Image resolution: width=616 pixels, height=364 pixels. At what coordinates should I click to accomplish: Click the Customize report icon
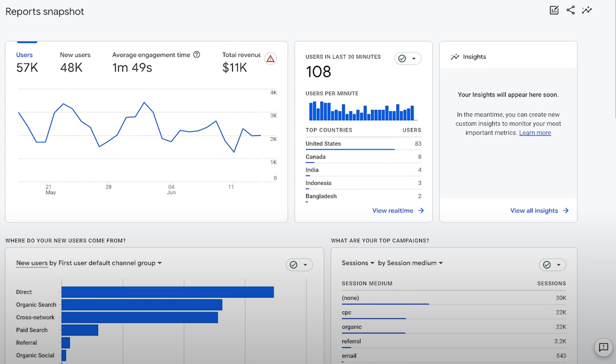click(554, 10)
